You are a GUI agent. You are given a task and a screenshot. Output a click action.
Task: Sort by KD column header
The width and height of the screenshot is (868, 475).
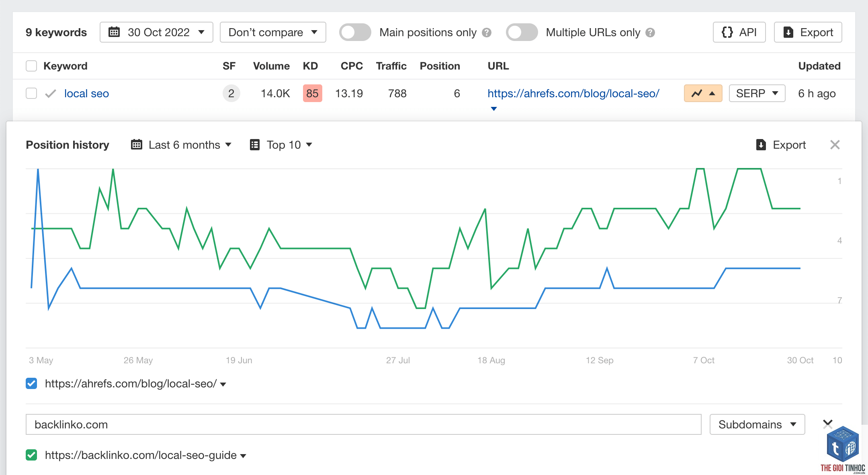(310, 66)
